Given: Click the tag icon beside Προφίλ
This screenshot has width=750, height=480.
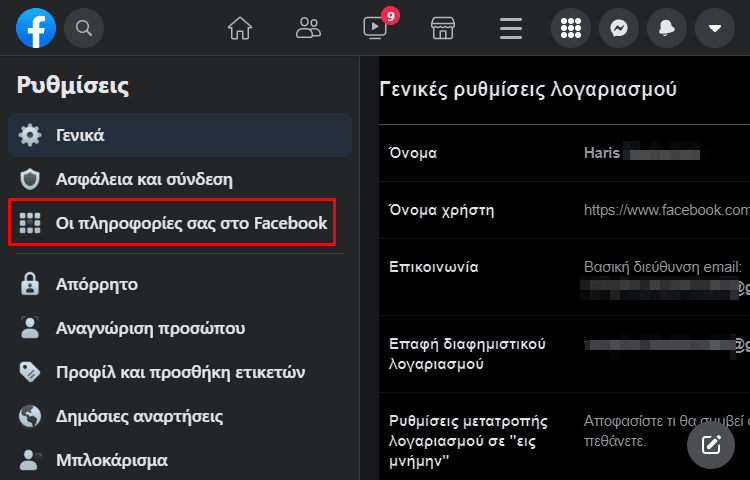Looking at the screenshot, I should [x=30, y=372].
